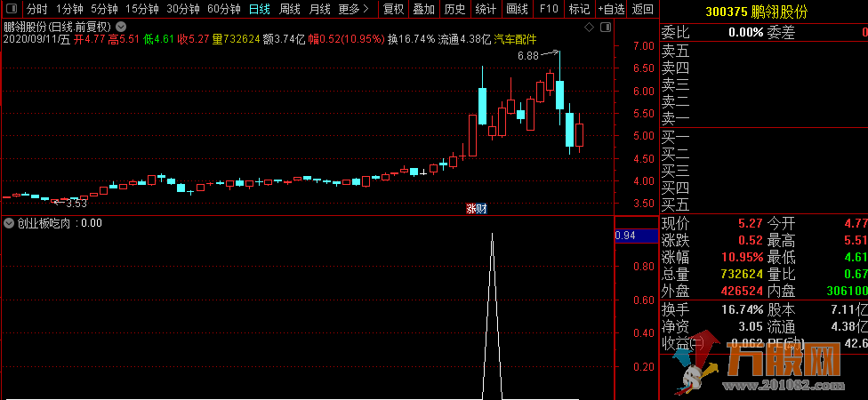Screen dimensions: 868x400
Task: Select the 30分钟 period
Action: tap(182, 9)
